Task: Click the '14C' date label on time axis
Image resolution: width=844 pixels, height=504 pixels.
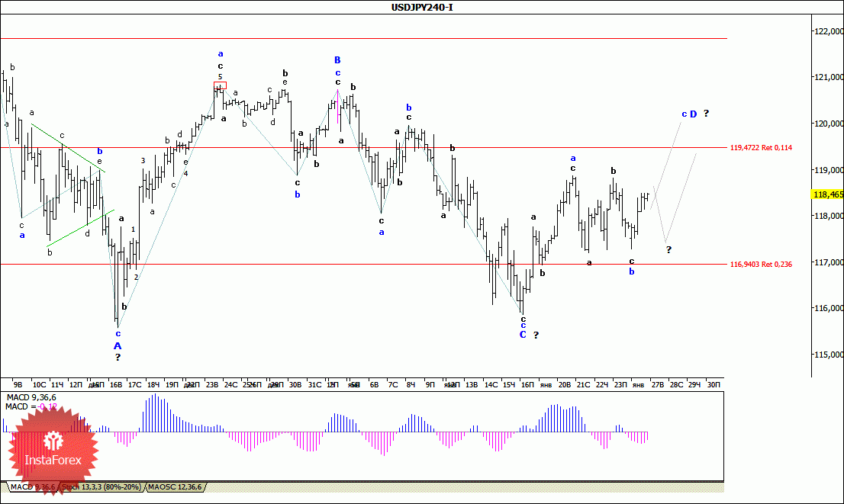Action: click(491, 384)
